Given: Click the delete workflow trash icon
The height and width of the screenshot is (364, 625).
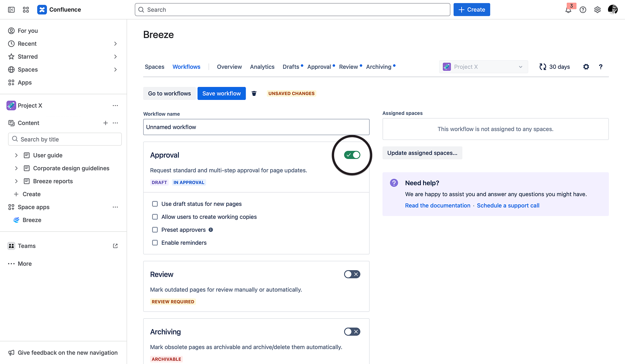Looking at the screenshot, I should tap(254, 93).
